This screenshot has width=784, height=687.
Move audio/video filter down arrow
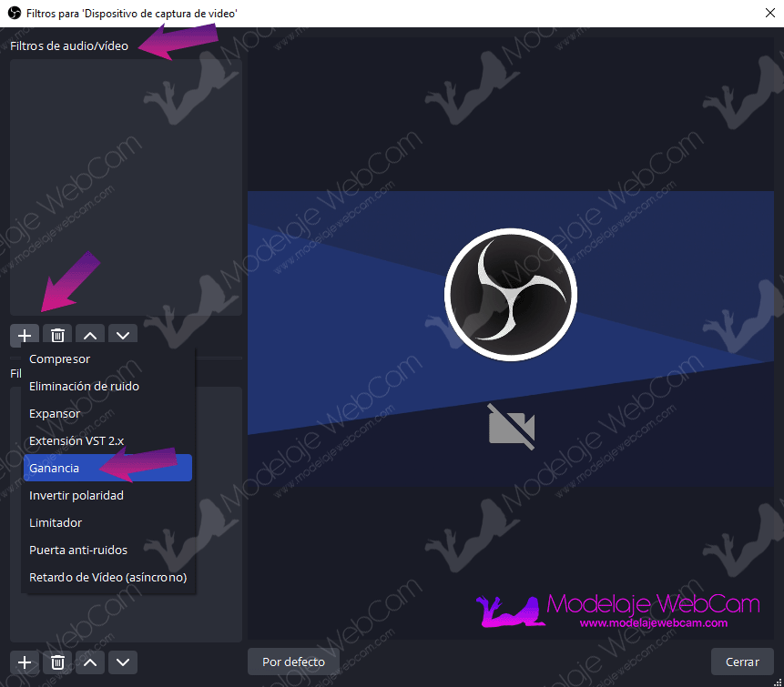tap(123, 335)
